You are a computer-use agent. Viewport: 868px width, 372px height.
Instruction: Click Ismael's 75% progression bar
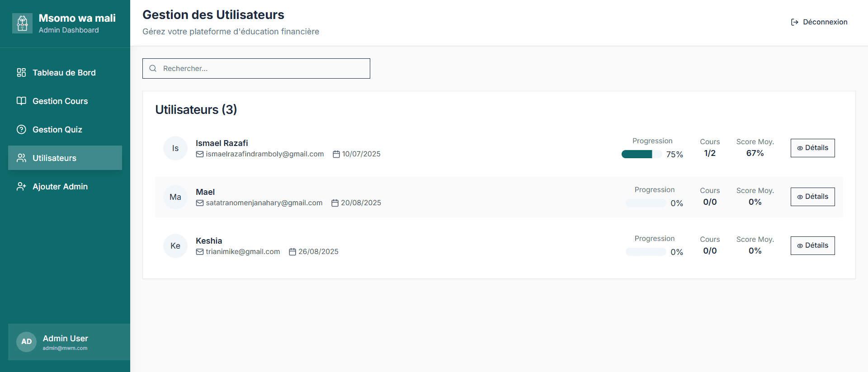click(x=642, y=154)
